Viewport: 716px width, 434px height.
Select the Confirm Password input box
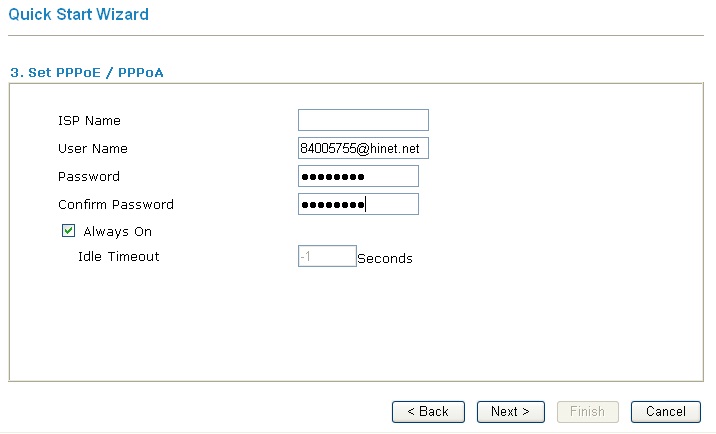tap(358, 205)
